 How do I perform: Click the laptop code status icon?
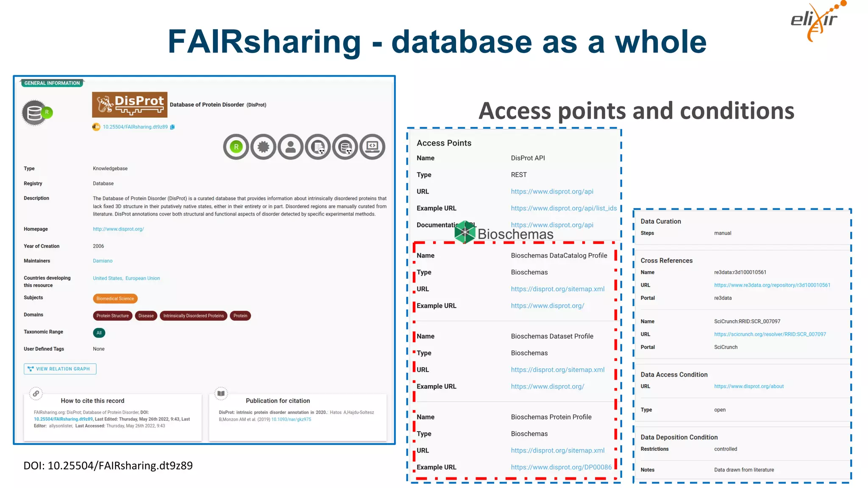click(373, 147)
